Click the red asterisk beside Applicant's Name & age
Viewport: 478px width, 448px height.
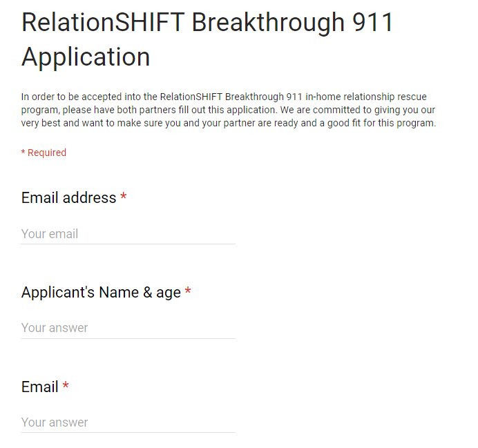[x=188, y=293]
